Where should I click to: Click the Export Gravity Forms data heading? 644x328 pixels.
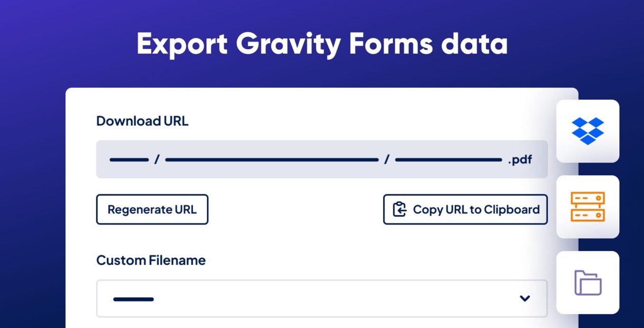[x=322, y=45]
